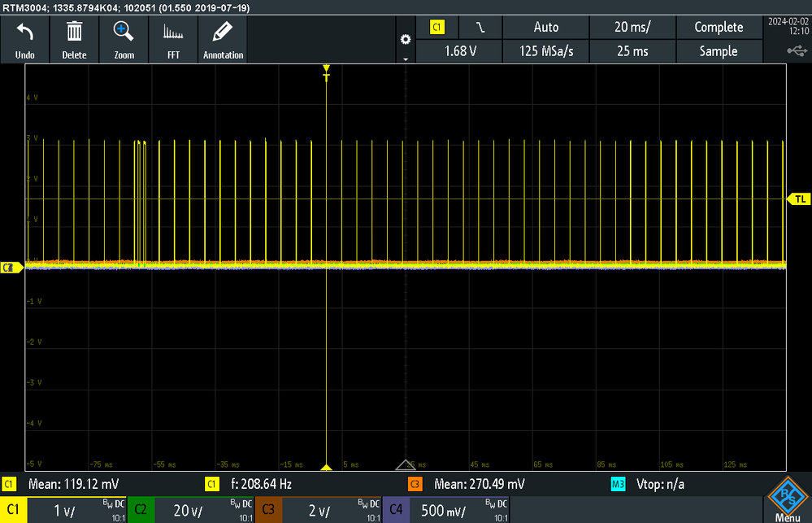Select the trigger time marker at top

326,72
